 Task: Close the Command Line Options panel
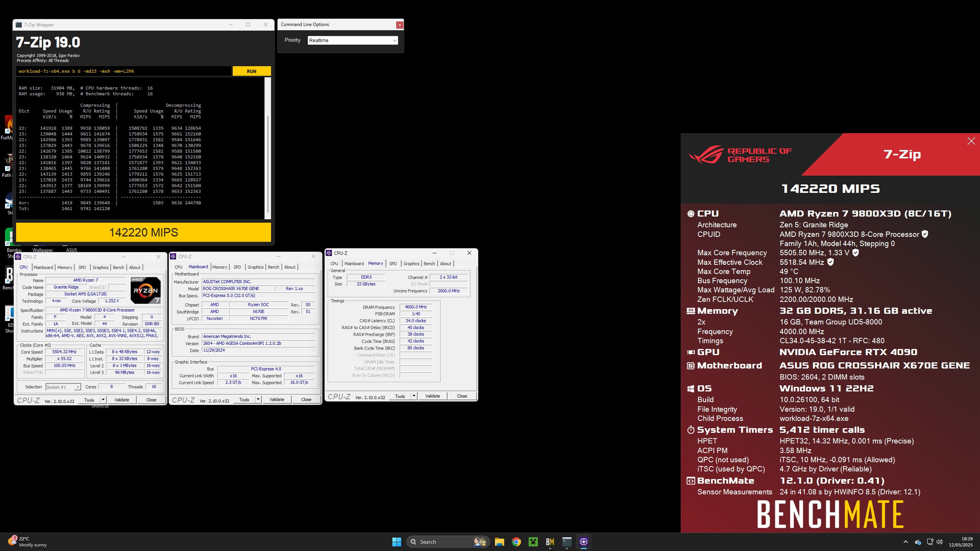pos(400,25)
